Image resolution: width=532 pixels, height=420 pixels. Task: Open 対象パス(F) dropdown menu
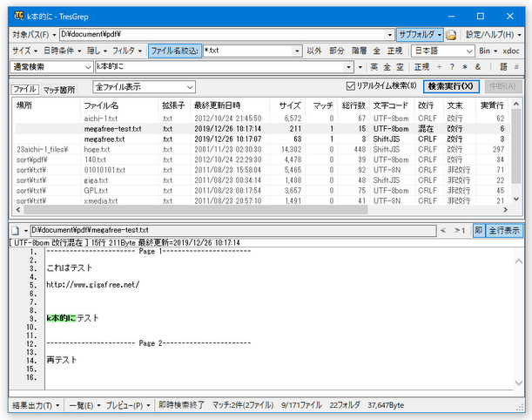[34, 35]
